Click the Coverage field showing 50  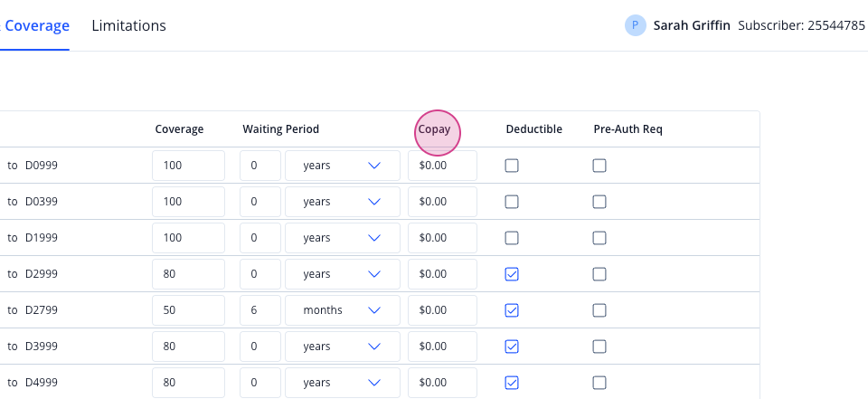tap(188, 309)
